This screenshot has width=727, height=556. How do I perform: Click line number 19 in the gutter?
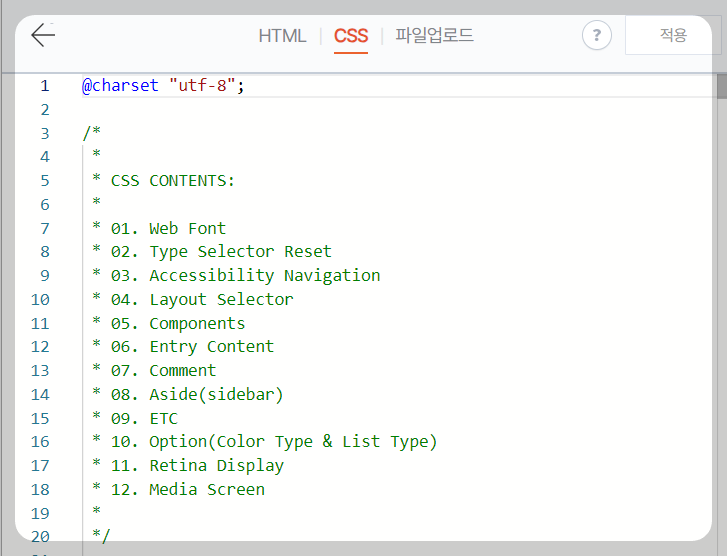(x=40, y=513)
